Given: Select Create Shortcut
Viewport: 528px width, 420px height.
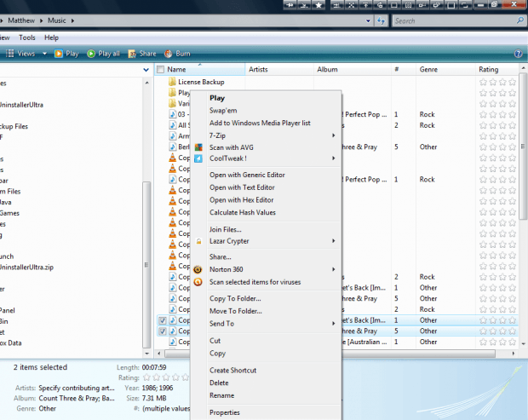Looking at the screenshot, I should coord(232,370).
